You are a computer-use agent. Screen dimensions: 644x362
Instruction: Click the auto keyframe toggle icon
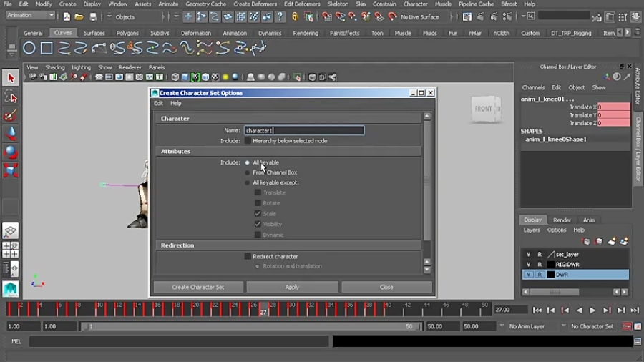click(x=627, y=326)
